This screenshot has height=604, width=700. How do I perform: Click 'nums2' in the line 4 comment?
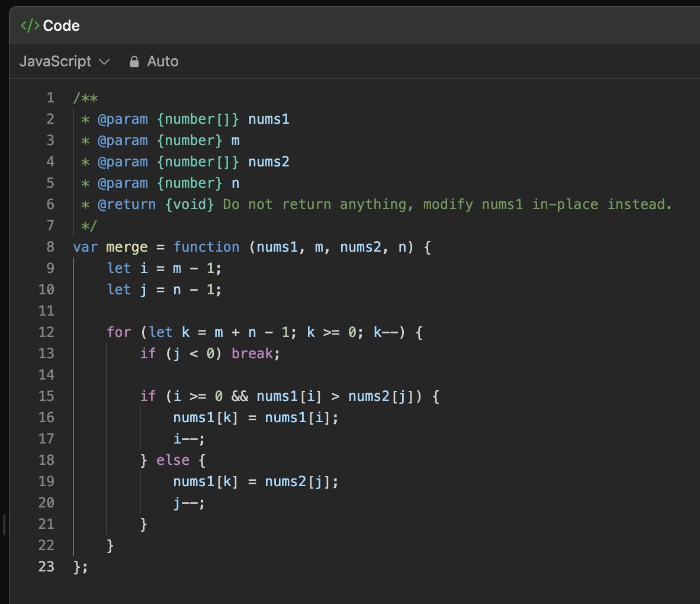point(269,162)
